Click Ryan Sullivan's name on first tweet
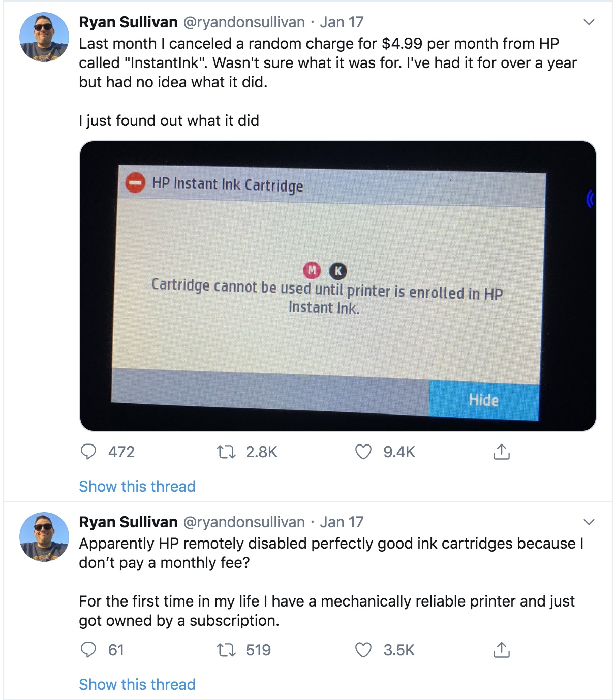The image size is (616, 700). 128,22
